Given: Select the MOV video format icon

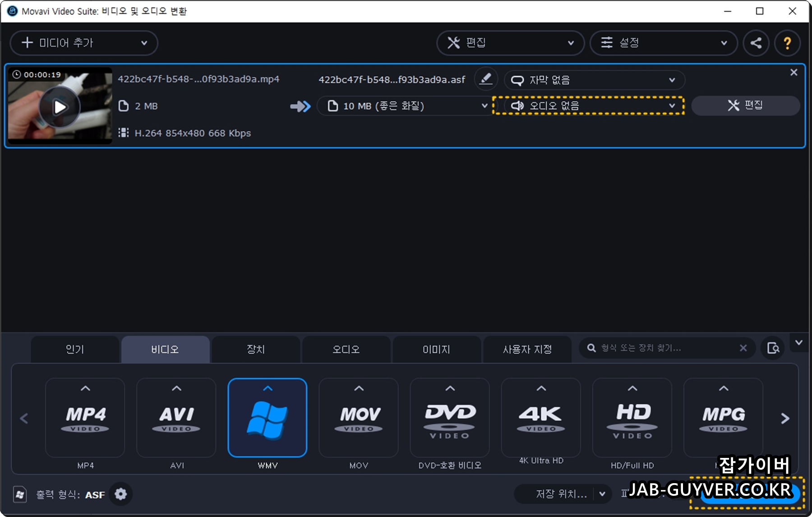Looking at the screenshot, I should [359, 417].
